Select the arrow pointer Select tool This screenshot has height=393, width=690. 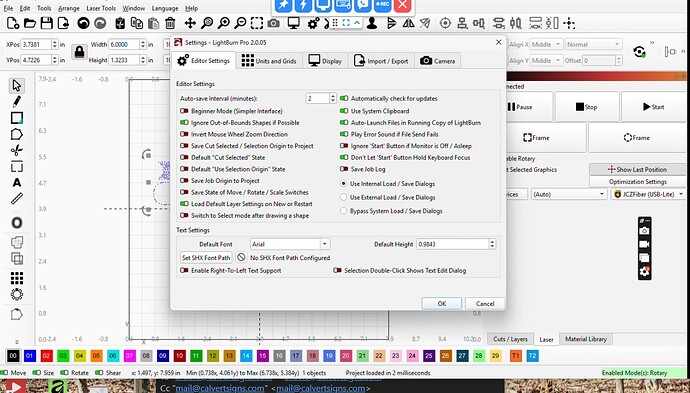click(x=17, y=85)
